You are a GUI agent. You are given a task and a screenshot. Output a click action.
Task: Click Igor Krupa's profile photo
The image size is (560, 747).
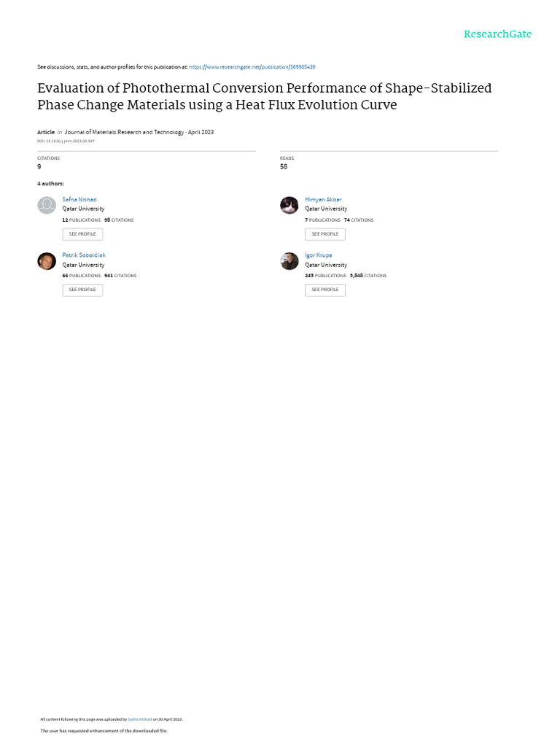tap(289, 261)
